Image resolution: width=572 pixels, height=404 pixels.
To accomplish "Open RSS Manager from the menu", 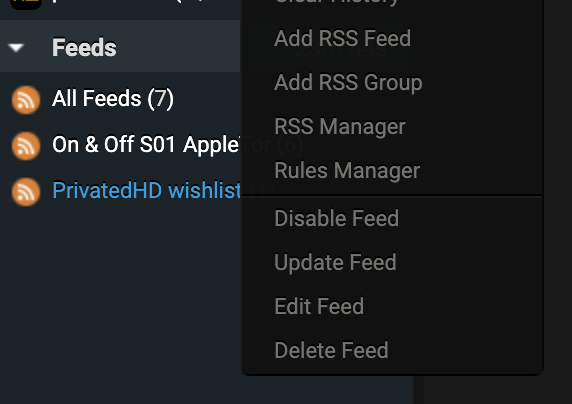I will click(x=340, y=127).
